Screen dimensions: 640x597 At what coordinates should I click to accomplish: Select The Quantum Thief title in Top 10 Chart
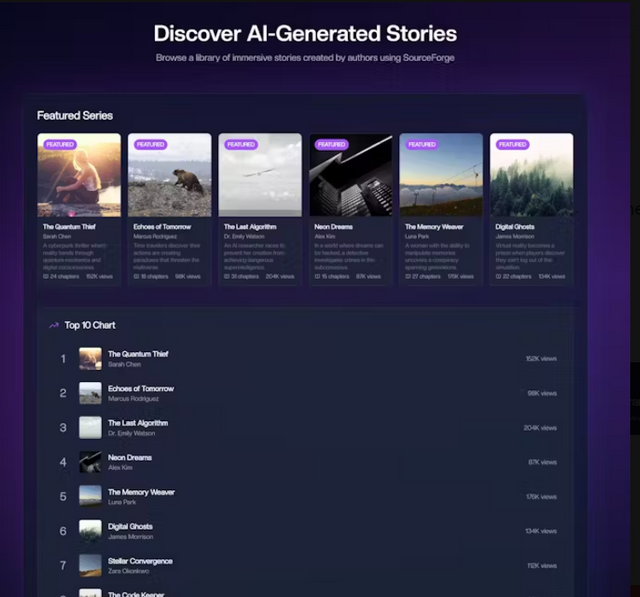[x=138, y=354]
